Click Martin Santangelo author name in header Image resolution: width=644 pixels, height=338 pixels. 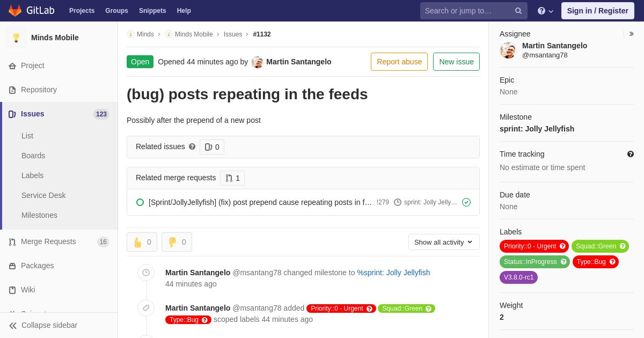tap(299, 62)
